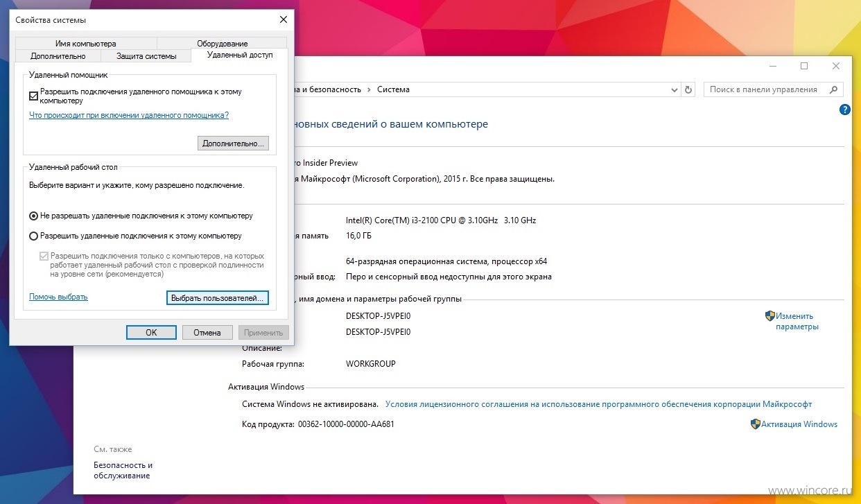Toggle the network-level authentication checkbox
Screen dimensions: 861x504
pos(44,256)
